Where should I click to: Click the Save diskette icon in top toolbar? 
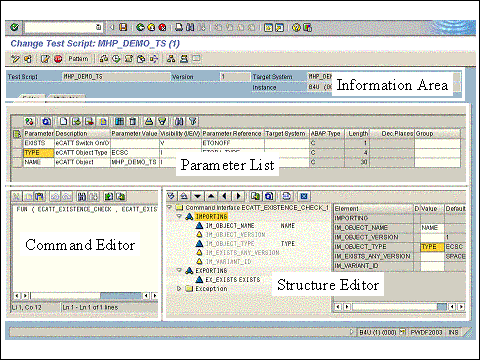[123, 27]
